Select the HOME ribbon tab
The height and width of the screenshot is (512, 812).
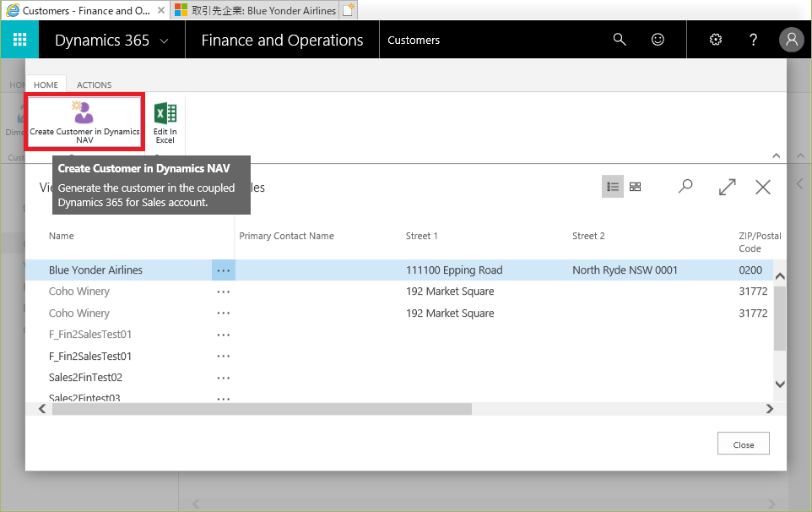(x=46, y=84)
